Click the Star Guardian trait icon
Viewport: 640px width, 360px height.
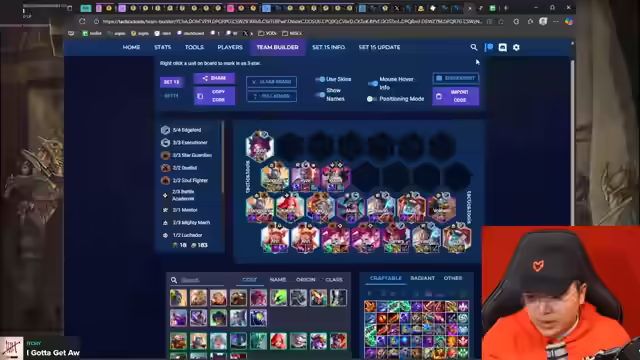165,155
